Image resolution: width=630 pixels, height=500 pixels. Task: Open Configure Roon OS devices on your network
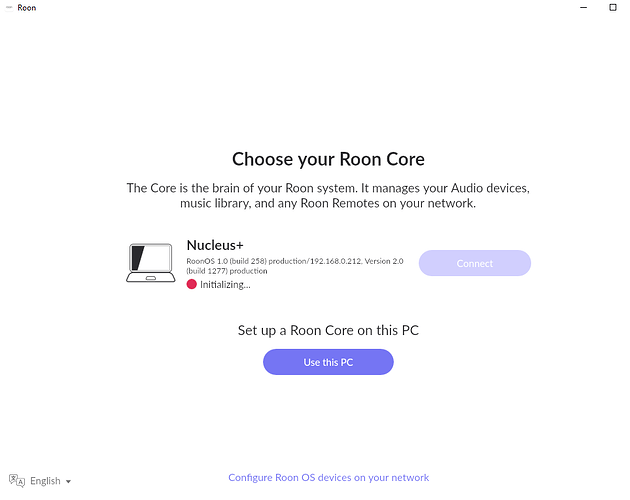click(x=328, y=478)
